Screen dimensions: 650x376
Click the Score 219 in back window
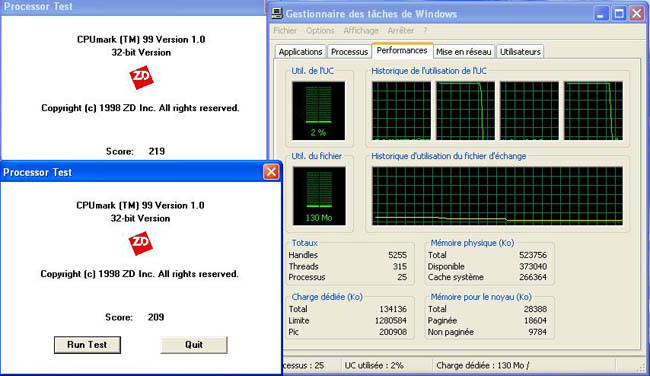coord(157,151)
